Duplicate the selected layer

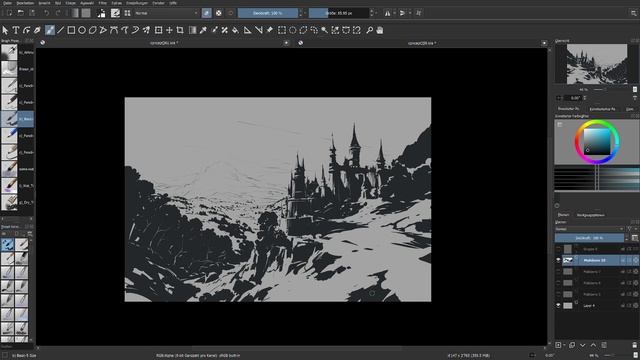572,345
